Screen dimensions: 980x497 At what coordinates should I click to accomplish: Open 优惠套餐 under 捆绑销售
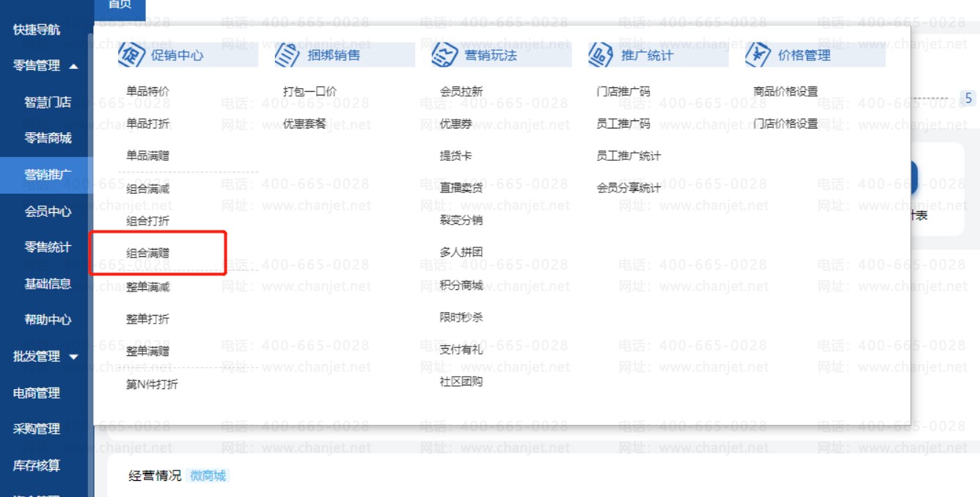click(x=304, y=123)
